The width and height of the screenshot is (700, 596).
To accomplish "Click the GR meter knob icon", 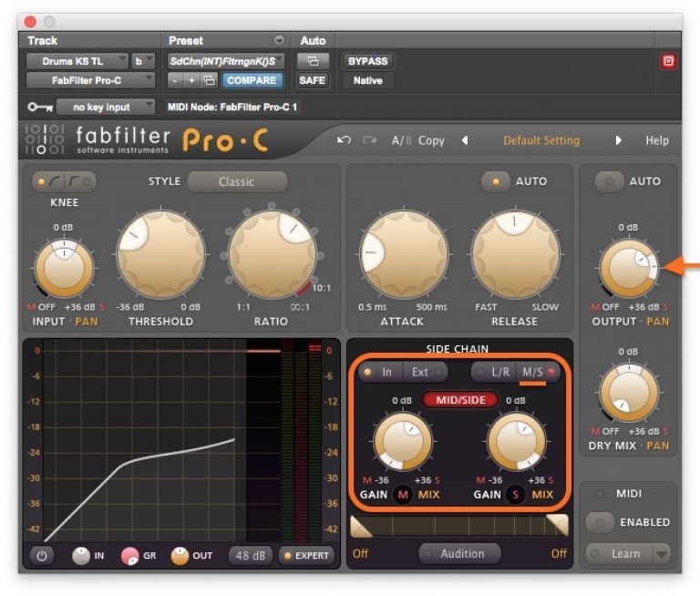I will point(130,556).
